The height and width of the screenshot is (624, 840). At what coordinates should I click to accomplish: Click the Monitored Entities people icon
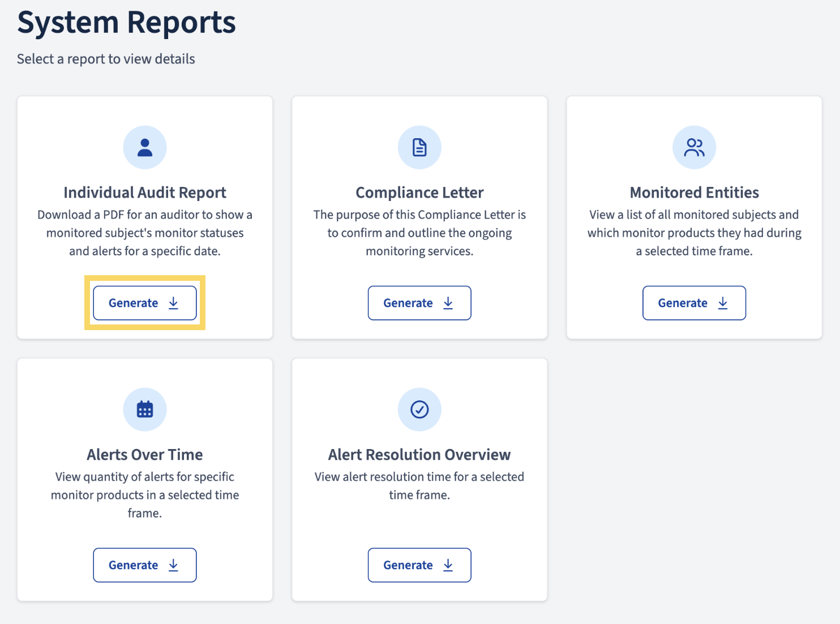(x=694, y=147)
